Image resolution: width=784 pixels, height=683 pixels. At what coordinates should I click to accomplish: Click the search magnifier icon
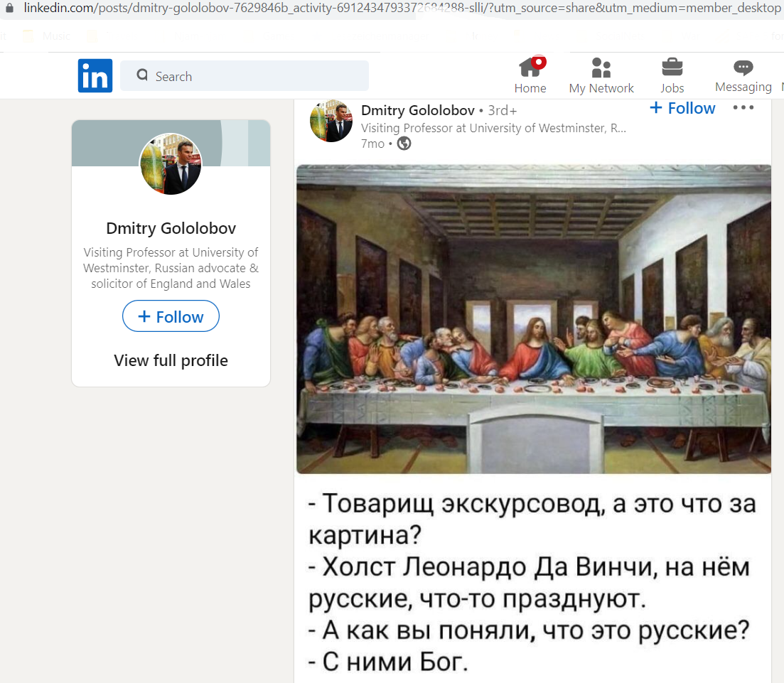click(x=142, y=75)
